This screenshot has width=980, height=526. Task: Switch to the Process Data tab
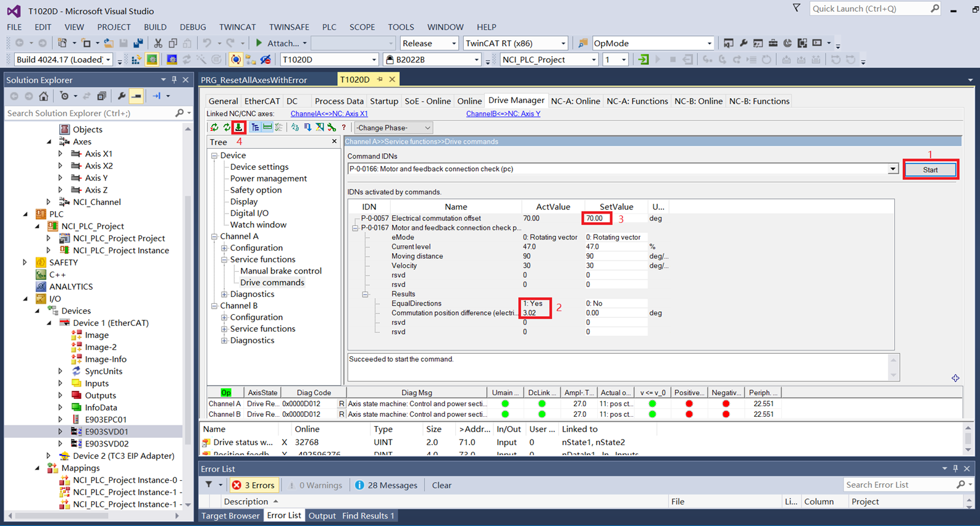click(x=339, y=101)
